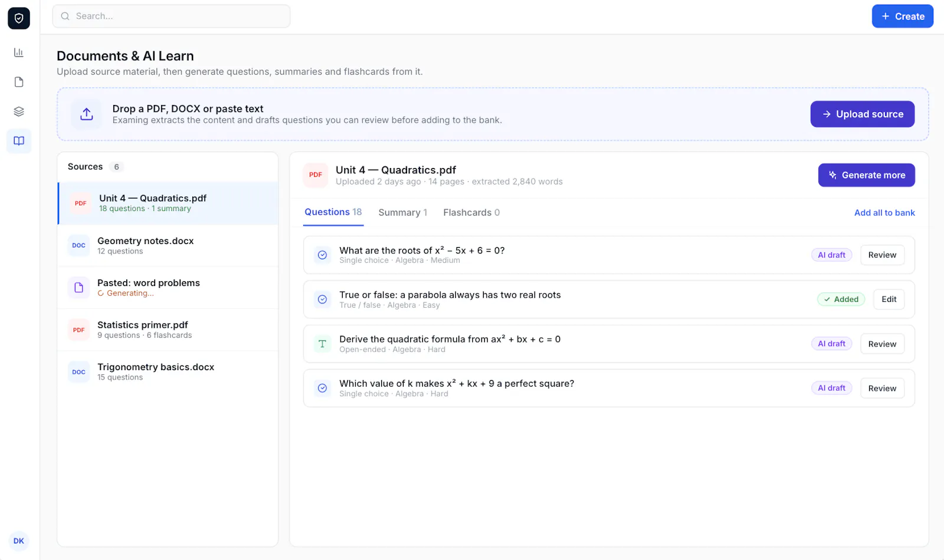Click PDF icon of Unit 4 Quadratics source
Viewport: 944px width, 560px height.
coord(81,203)
